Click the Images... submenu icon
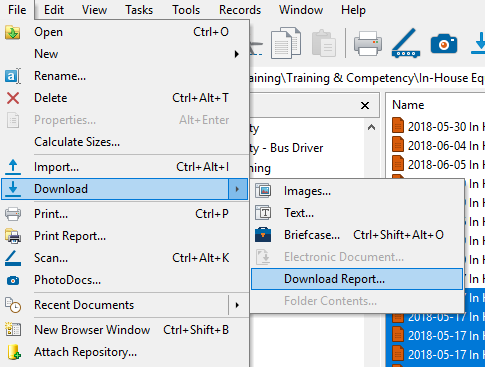Screen dimensions: 485x367 tap(263, 191)
